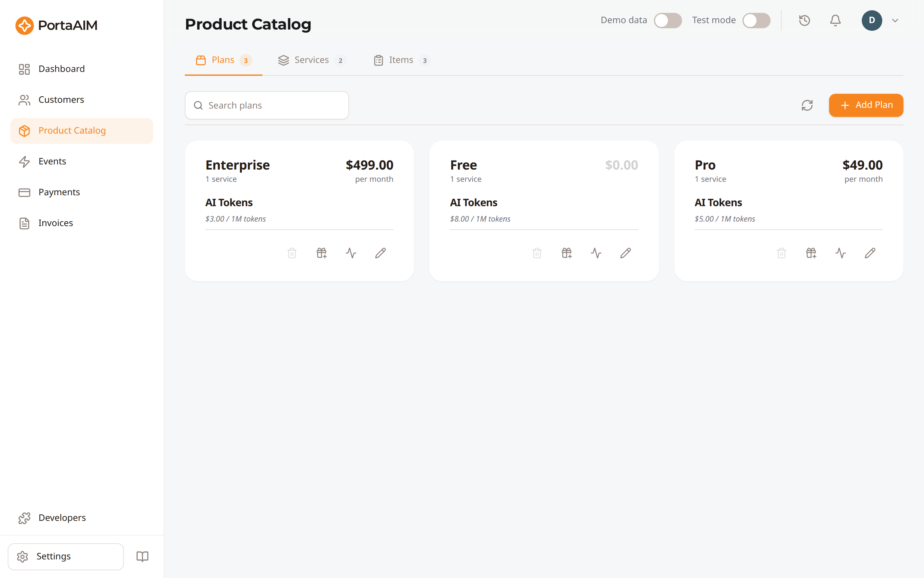This screenshot has height=578, width=924.
Task: Edit the Enterprise plan with pencil icon
Action: [x=380, y=253]
